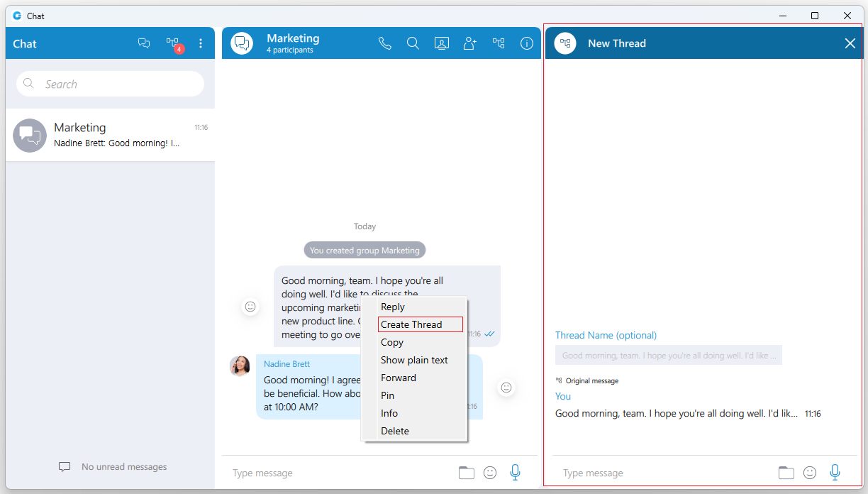Image resolution: width=868 pixels, height=494 pixels.
Task: Click the Today date separator
Action: click(x=365, y=226)
